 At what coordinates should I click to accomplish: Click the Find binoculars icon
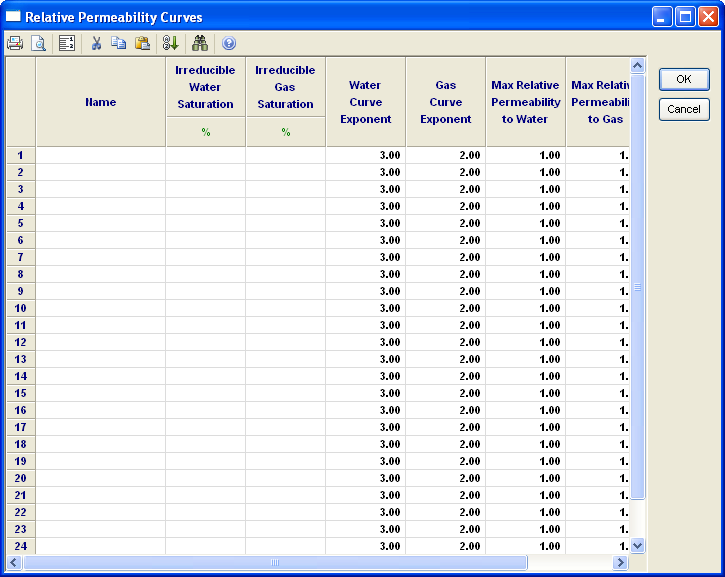[200, 43]
